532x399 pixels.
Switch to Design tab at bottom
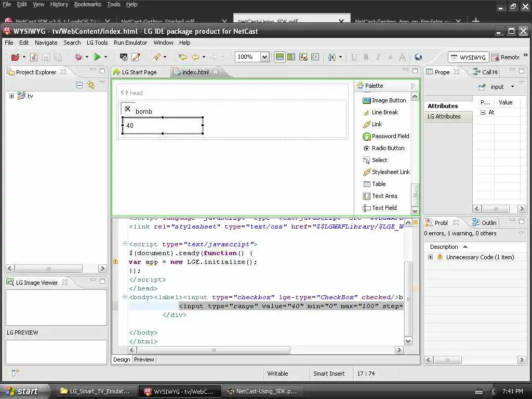coord(122,360)
